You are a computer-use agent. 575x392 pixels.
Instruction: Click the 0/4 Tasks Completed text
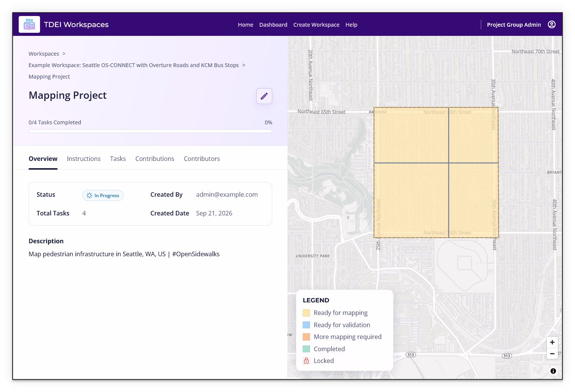click(55, 122)
